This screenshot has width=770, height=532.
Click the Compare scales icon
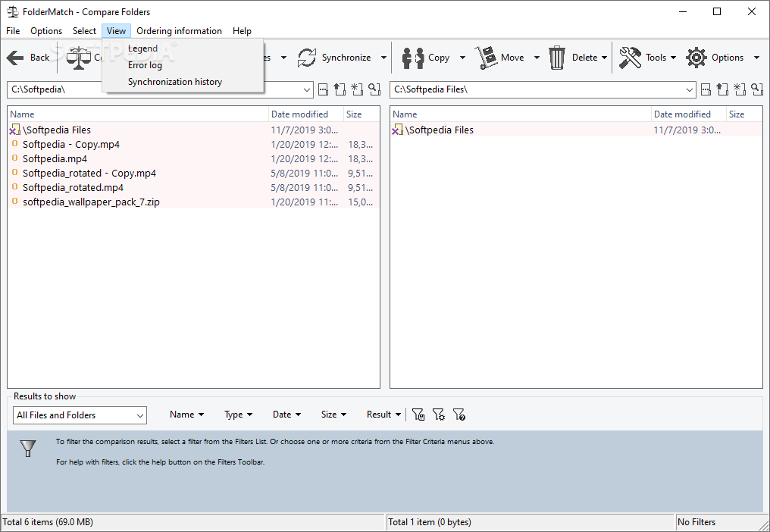click(x=79, y=58)
